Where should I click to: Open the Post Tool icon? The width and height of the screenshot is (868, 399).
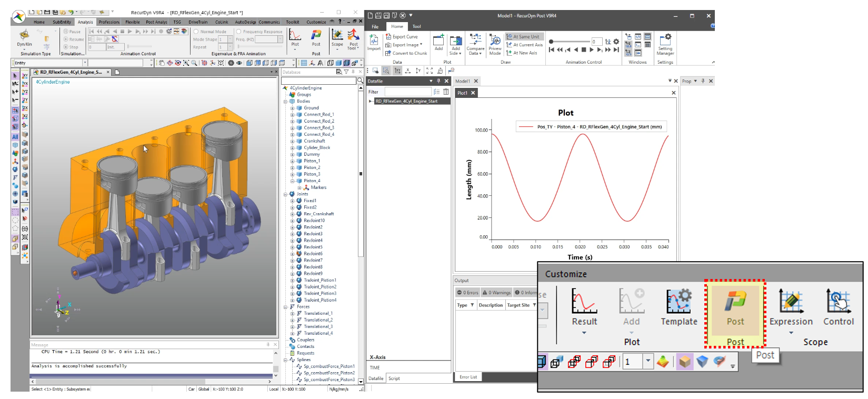[x=353, y=39]
